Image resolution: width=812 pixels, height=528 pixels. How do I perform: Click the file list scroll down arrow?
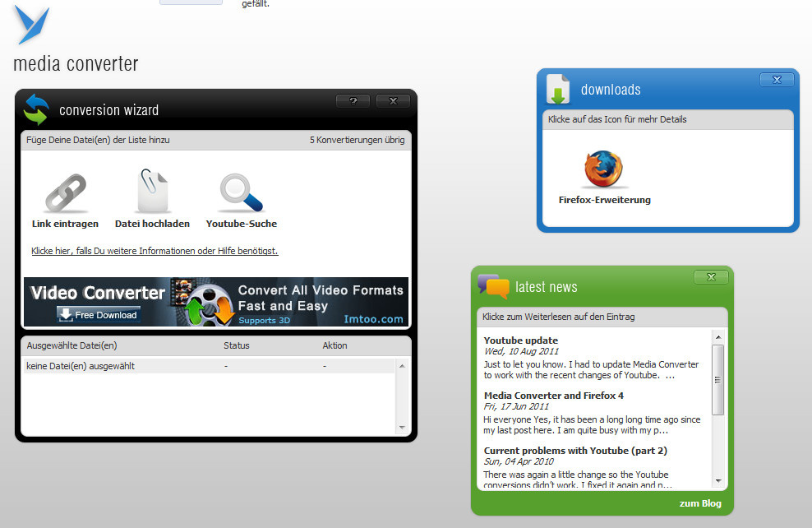click(403, 428)
